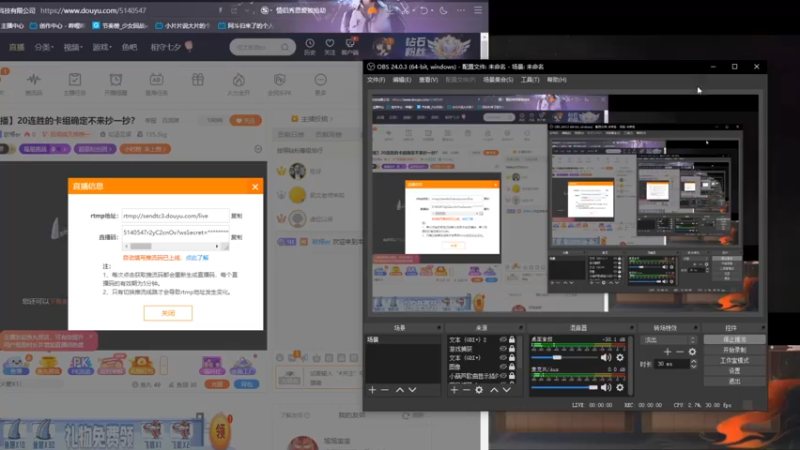Screen dimensions: 800x450
Task: Toggle lock on 图像 source
Action: 512,367
